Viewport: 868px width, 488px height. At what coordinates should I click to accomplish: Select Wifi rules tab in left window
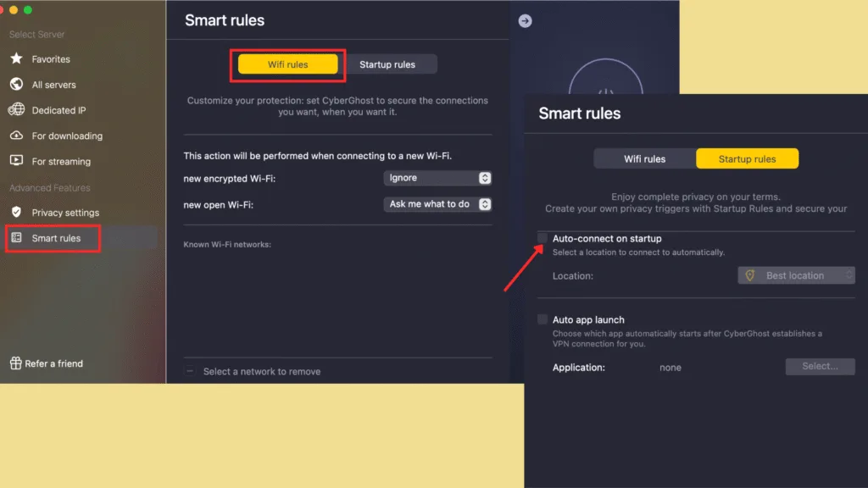point(288,64)
